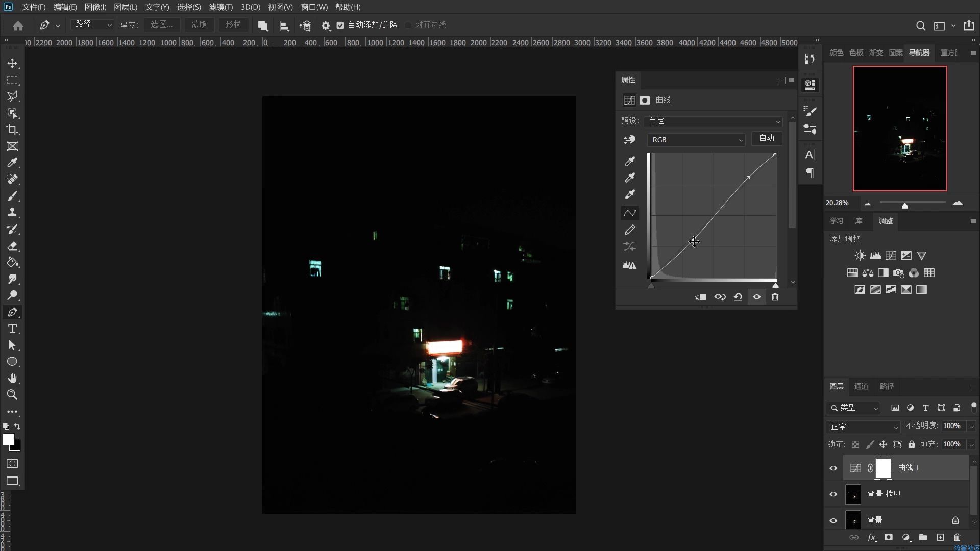Image resolution: width=980 pixels, height=551 pixels.
Task: Select the Frame tool
Action: point(12,146)
